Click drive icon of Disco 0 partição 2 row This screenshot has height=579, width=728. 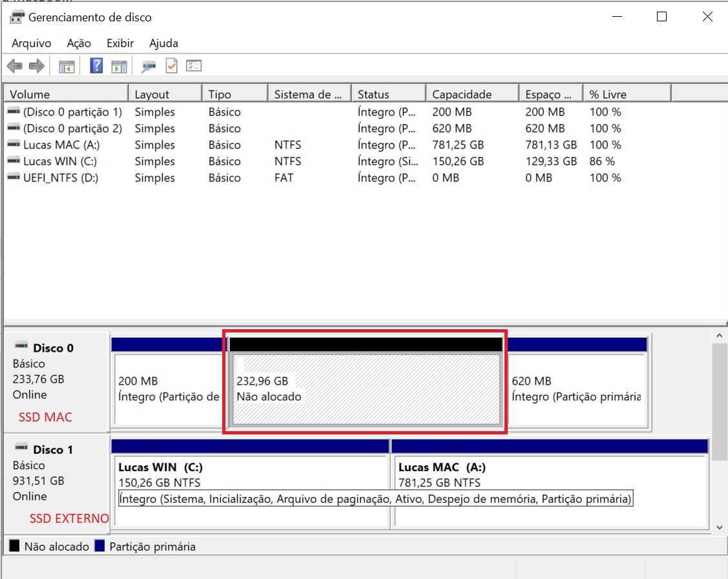14,128
